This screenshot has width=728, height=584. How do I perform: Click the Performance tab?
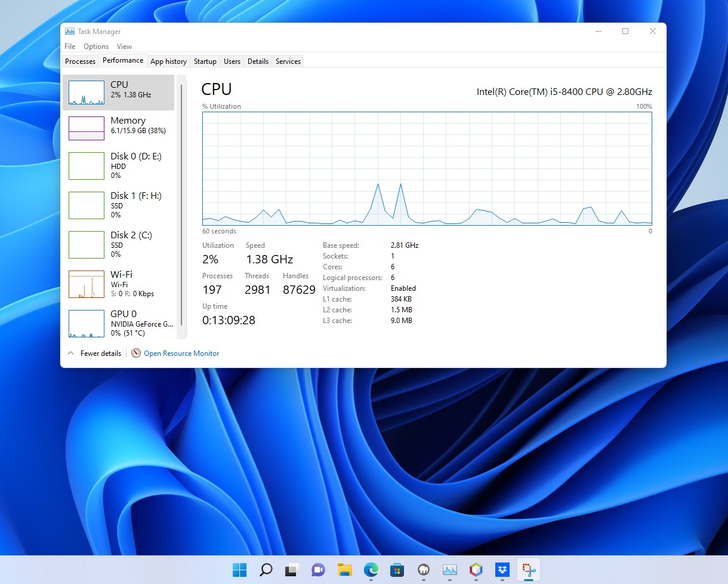coord(123,60)
